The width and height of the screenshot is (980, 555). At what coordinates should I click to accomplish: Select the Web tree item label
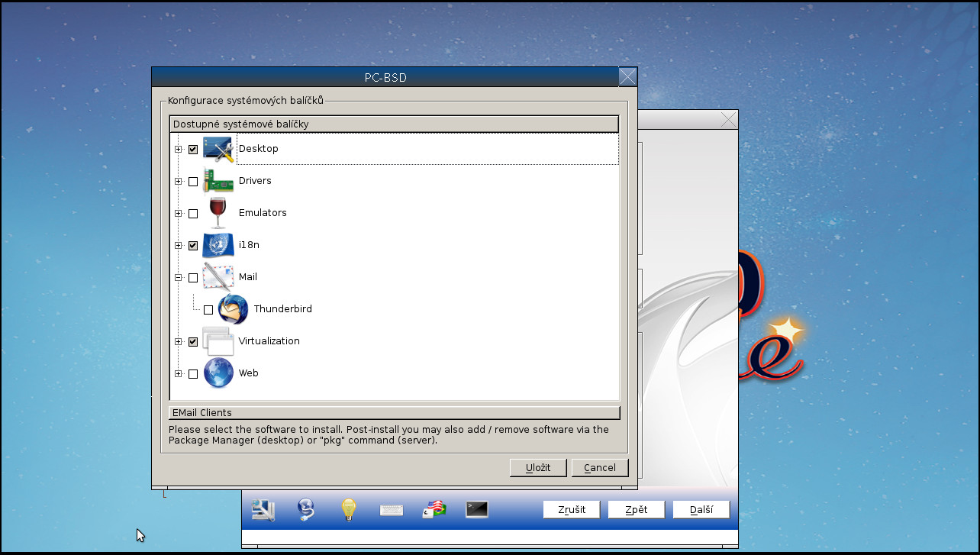[248, 373]
